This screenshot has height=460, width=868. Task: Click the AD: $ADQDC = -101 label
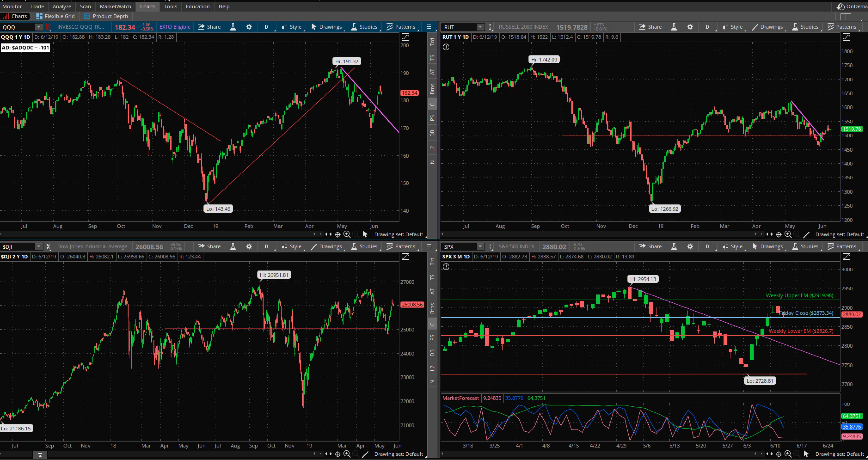point(25,48)
